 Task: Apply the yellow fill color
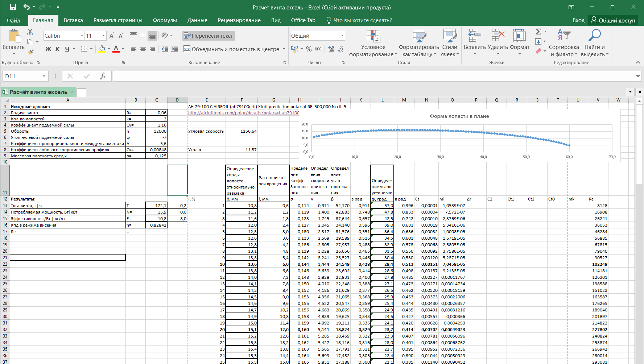point(102,49)
